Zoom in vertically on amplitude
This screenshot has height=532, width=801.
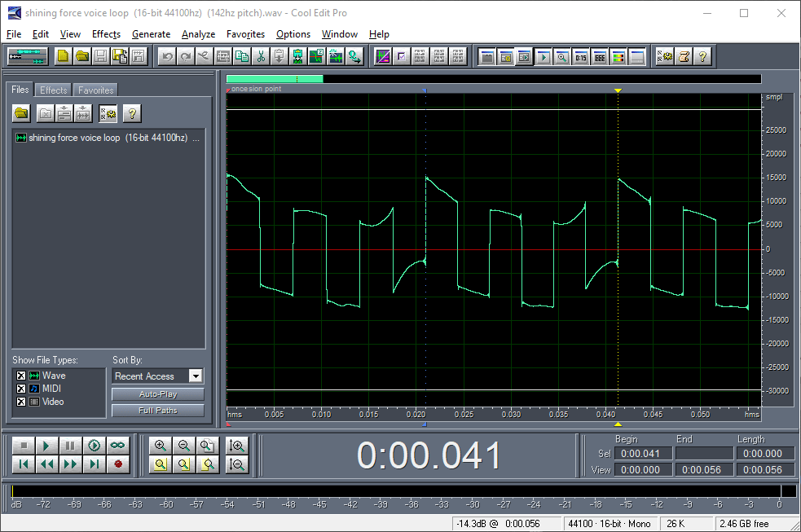(237, 446)
